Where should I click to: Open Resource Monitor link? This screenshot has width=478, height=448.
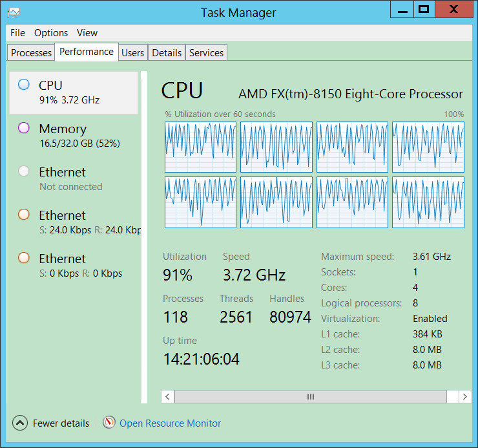tap(171, 423)
